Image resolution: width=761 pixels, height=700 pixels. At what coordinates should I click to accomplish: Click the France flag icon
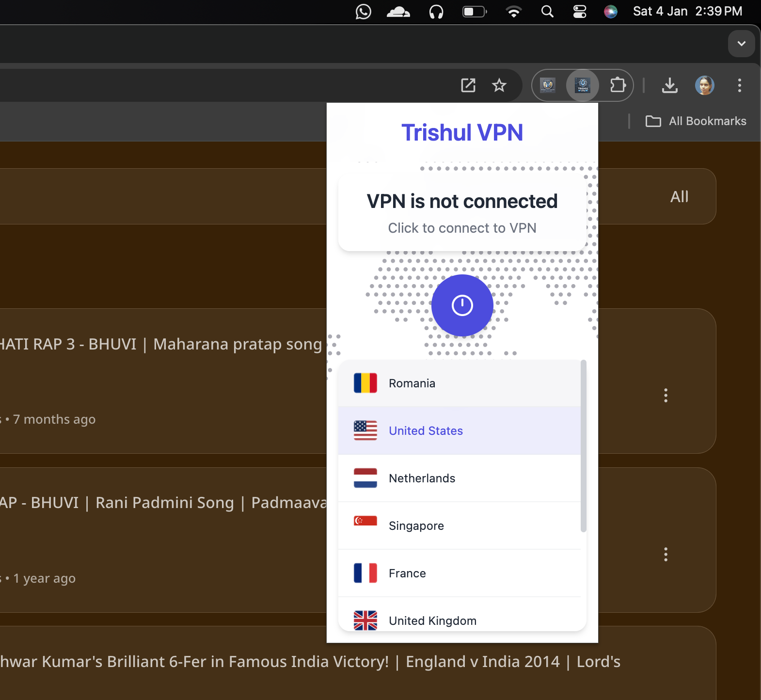click(x=365, y=573)
